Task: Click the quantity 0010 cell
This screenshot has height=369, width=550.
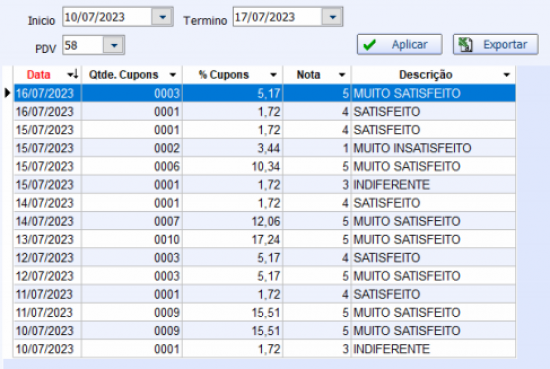Action: (132, 239)
